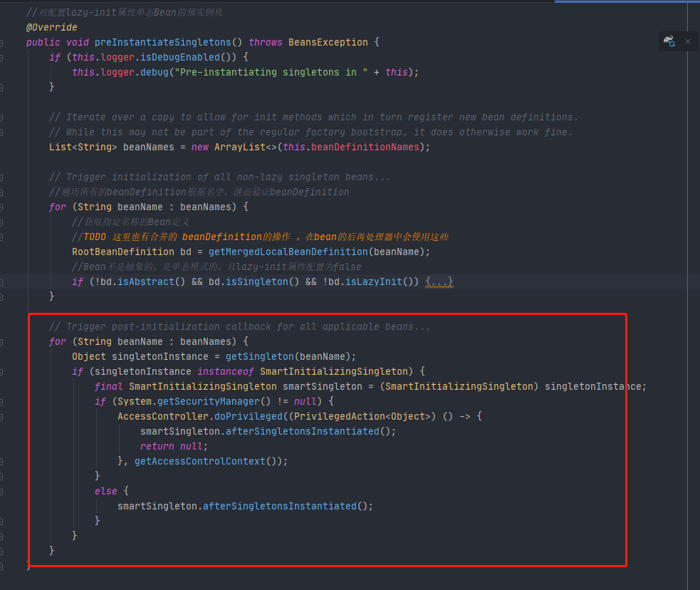700x590 pixels.
Task: Click the gutter icon near getMergedLocalBeanDefinition line
Action: (x=2, y=252)
